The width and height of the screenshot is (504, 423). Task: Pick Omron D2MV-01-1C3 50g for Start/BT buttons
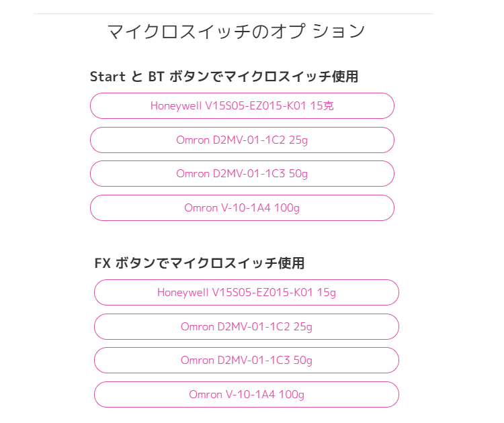tap(242, 174)
